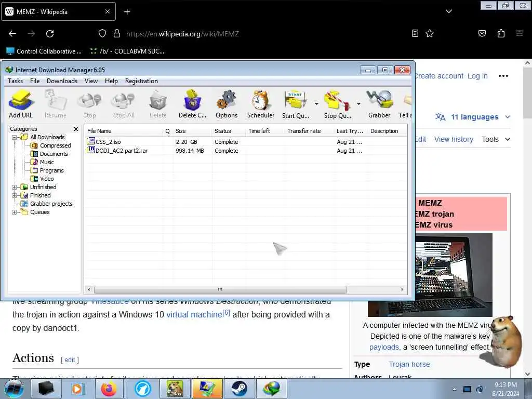Click Wikipedia Log in link

[x=477, y=76]
